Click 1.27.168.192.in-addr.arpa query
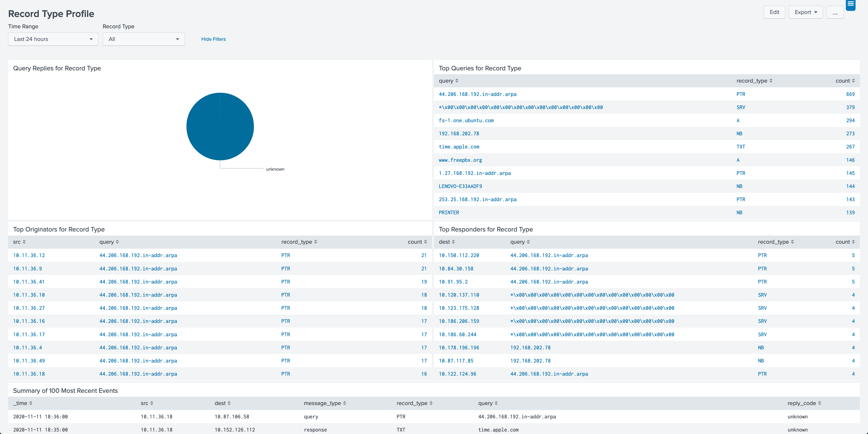The width and height of the screenshot is (868, 434). 475,173
